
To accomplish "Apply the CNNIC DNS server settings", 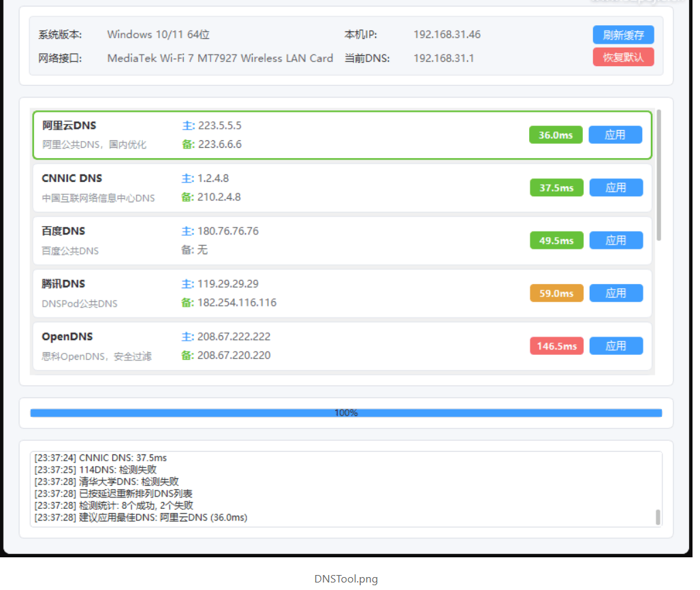I will click(616, 187).
